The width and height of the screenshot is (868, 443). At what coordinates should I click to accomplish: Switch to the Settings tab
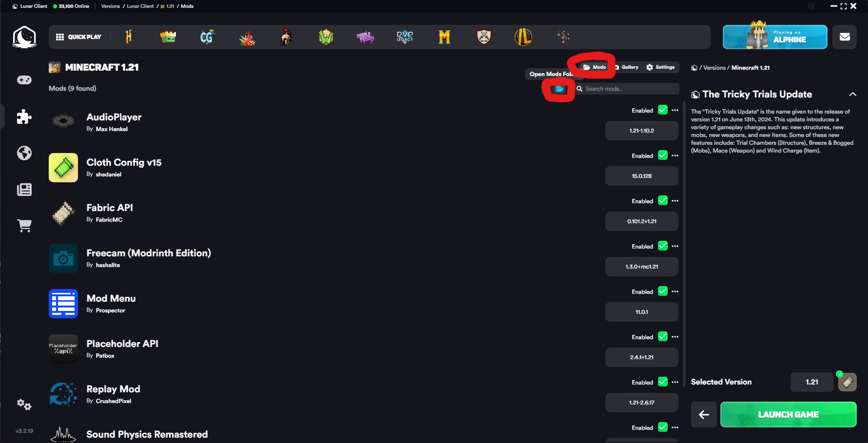[661, 67]
